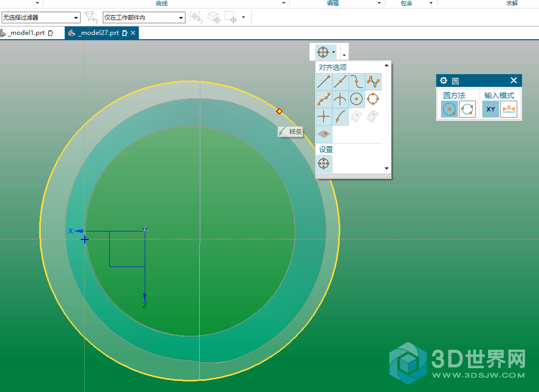Toggle spline Pole snap option

[373, 82]
